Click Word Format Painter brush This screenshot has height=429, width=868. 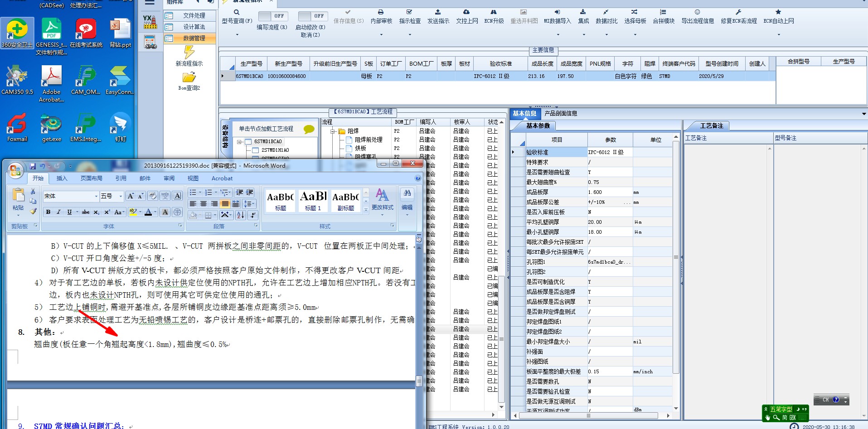click(33, 211)
